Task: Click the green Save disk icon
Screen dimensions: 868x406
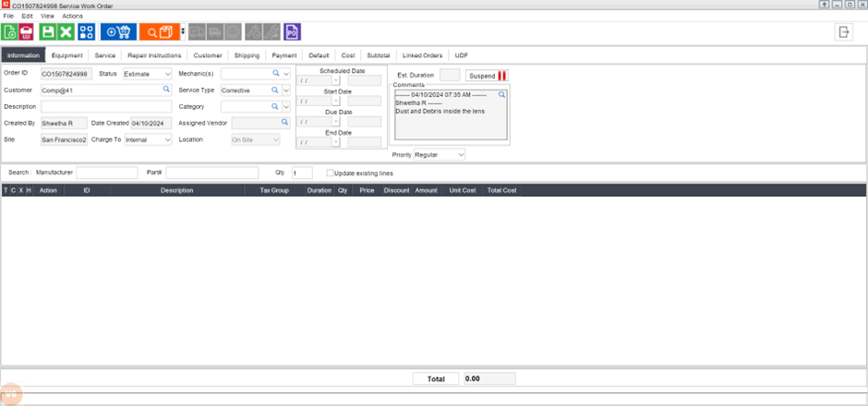Action: [x=47, y=31]
